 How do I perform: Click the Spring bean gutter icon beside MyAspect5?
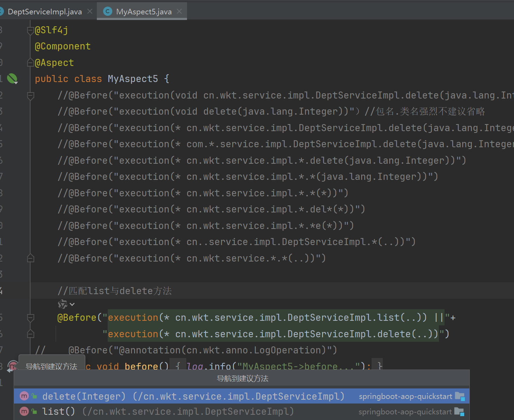(x=12, y=79)
